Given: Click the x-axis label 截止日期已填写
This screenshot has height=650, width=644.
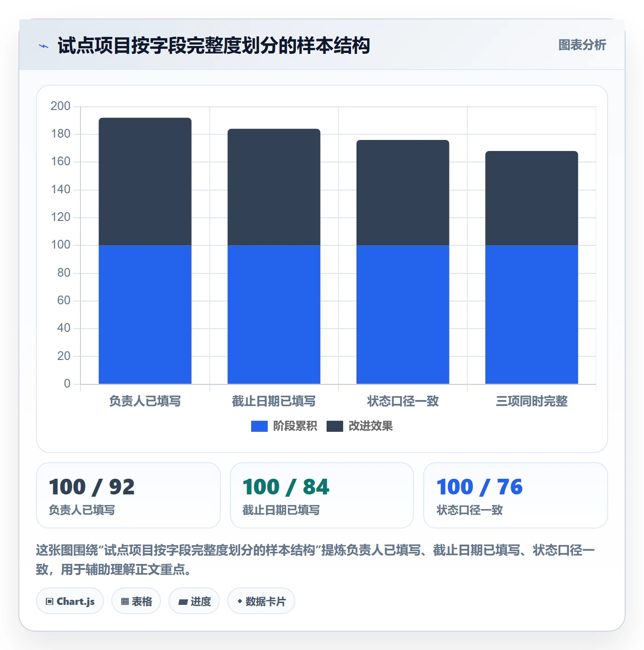Looking at the screenshot, I should point(274,401).
